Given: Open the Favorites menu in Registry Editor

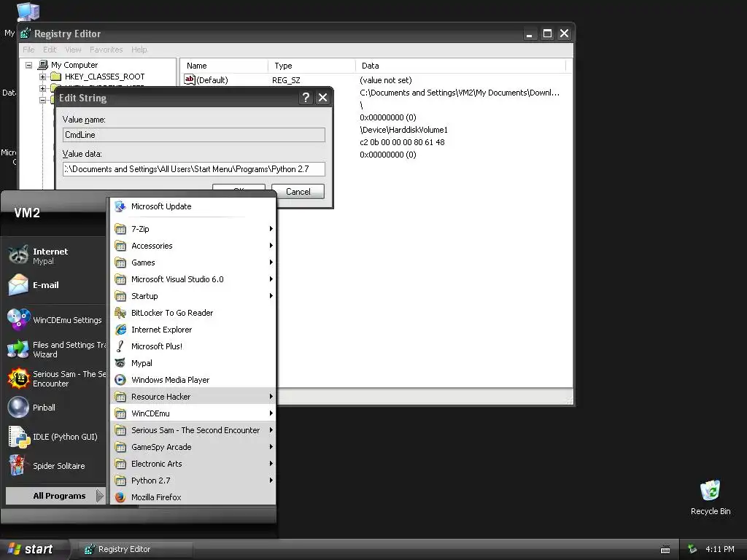Looking at the screenshot, I should tap(107, 50).
